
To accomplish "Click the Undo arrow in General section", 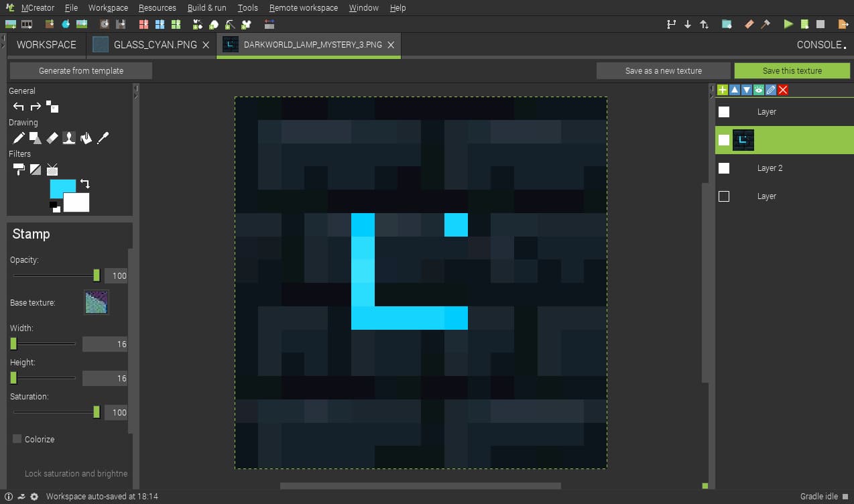I will 18,106.
